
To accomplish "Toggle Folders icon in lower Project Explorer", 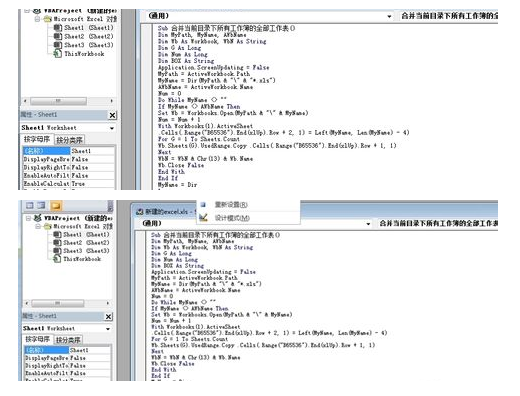I will point(56,206).
